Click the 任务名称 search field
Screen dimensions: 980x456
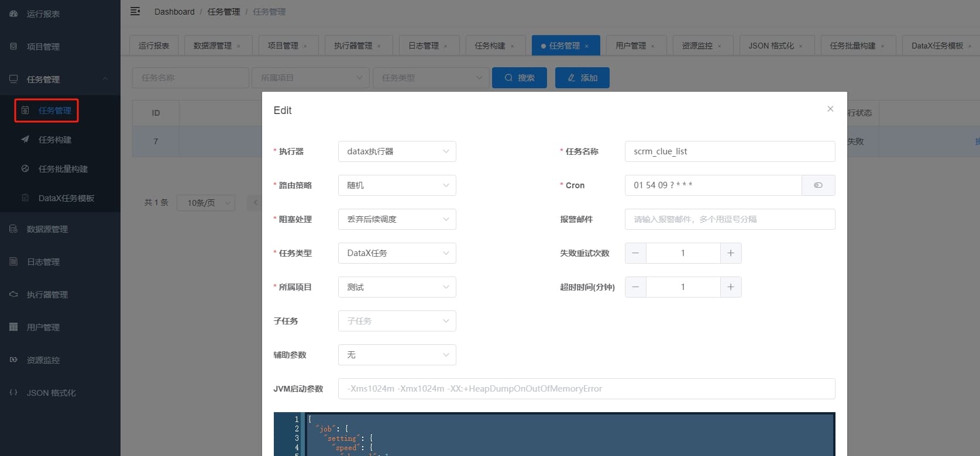[x=191, y=78]
